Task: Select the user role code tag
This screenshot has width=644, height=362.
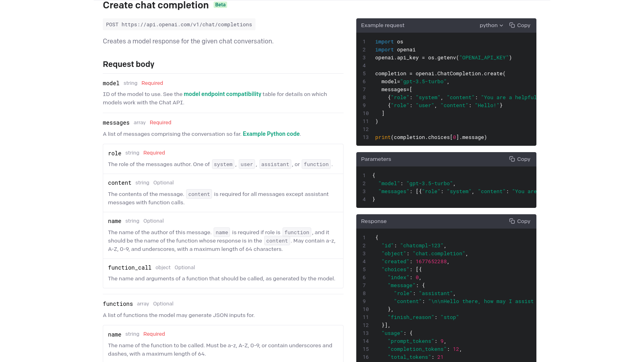Action: [247, 164]
